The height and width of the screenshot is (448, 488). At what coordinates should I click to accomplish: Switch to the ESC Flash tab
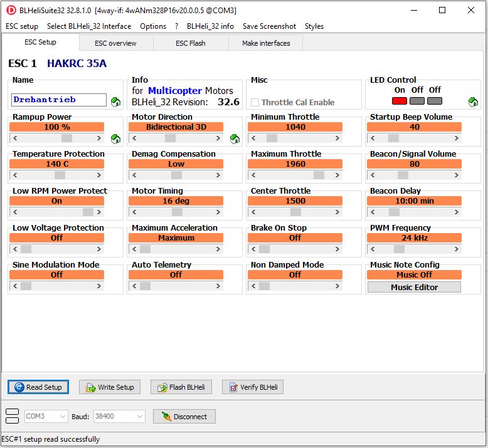point(191,43)
